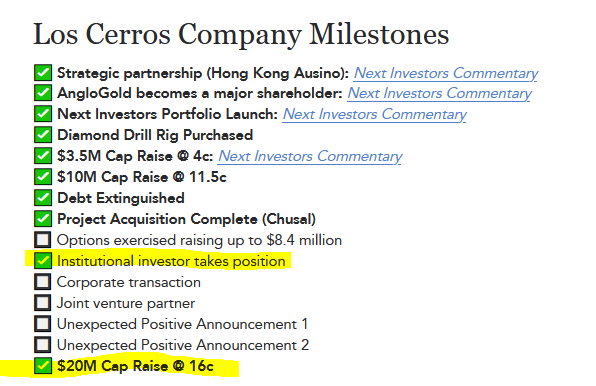Check the Corporate transaction box
Viewport: 596px width, 386px height.
click(43, 282)
